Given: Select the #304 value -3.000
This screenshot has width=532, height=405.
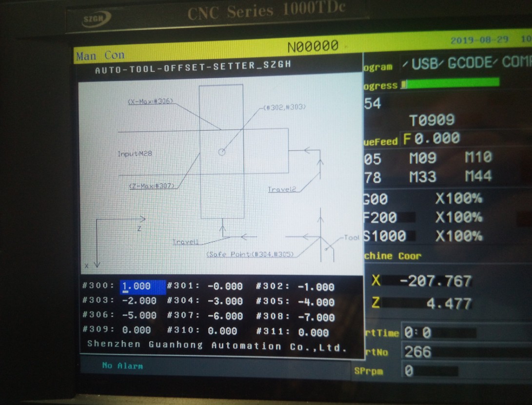Looking at the screenshot, I should [x=225, y=302].
